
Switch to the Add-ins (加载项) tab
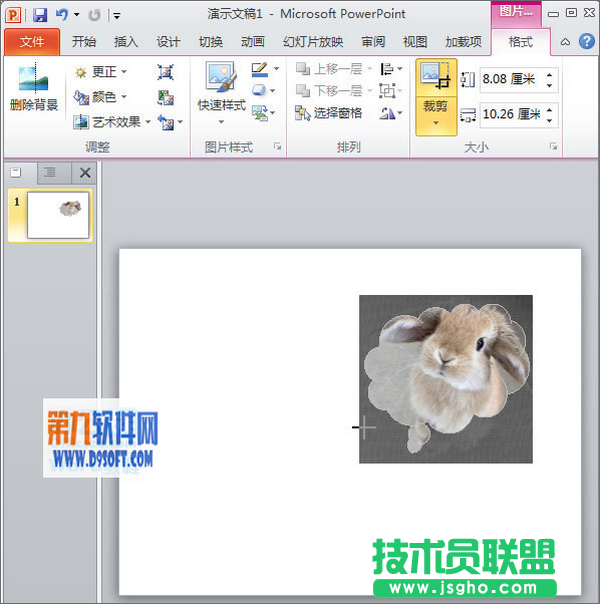click(463, 42)
